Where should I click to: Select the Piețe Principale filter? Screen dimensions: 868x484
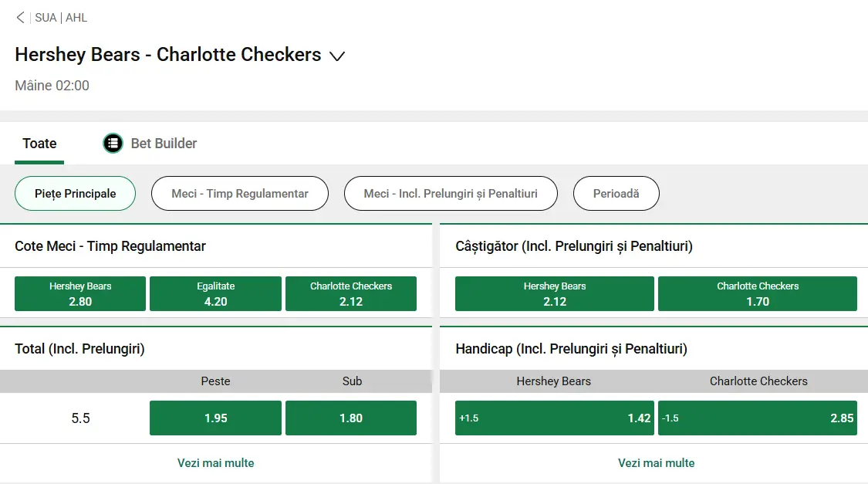click(75, 193)
